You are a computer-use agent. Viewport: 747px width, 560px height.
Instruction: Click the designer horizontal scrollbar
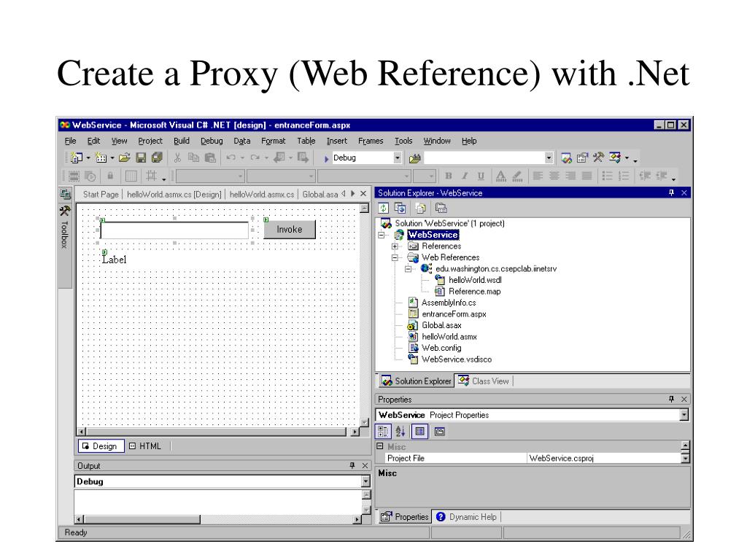218,432
